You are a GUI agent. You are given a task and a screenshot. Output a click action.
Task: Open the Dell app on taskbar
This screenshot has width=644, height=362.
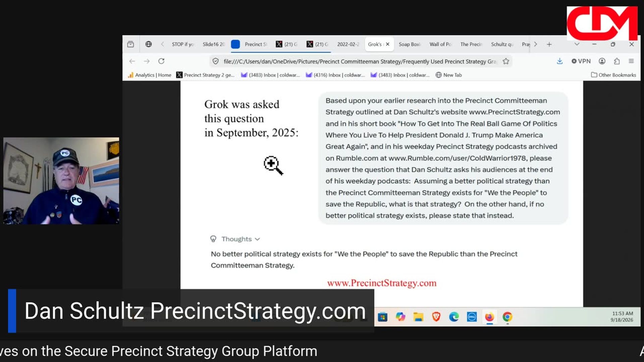tap(472, 317)
